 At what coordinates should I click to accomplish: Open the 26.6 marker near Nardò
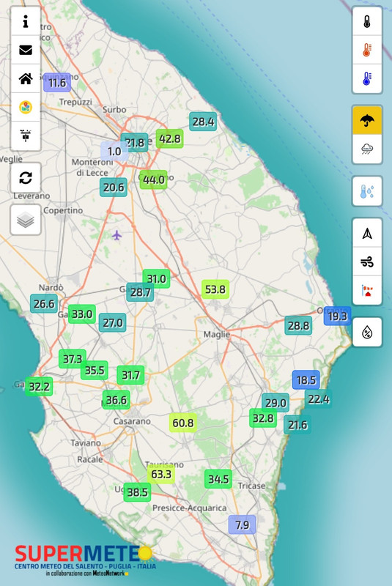[44, 304]
